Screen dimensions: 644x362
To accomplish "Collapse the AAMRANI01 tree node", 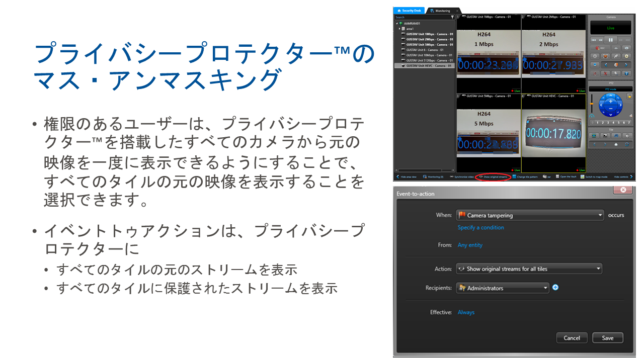I will click(397, 23).
